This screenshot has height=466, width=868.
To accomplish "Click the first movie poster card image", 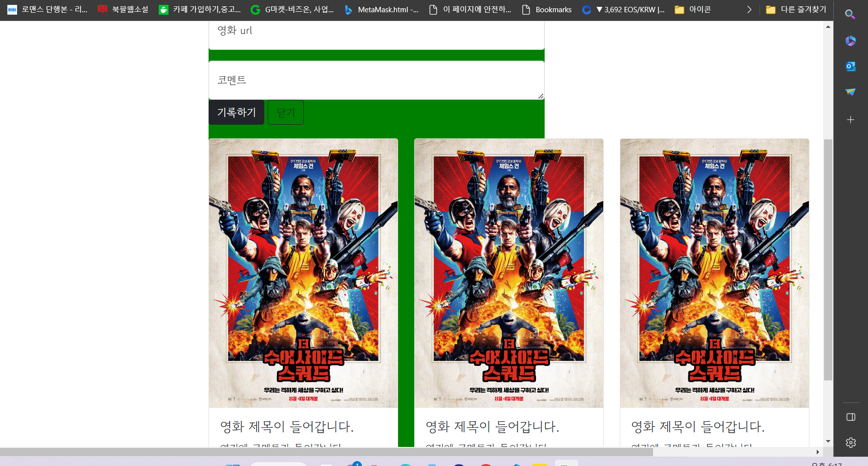I will click(303, 273).
